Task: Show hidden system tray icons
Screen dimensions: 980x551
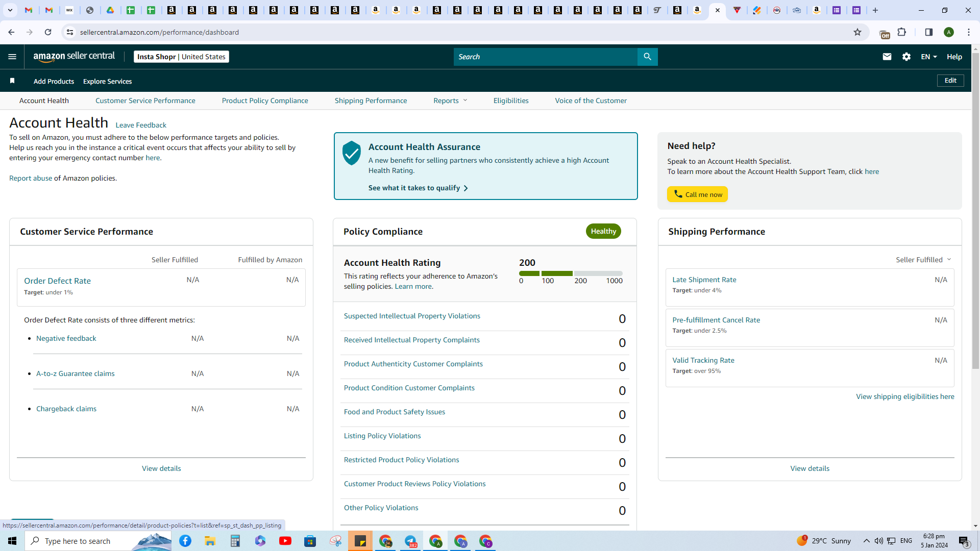Action: pyautogui.click(x=866, y=541)
